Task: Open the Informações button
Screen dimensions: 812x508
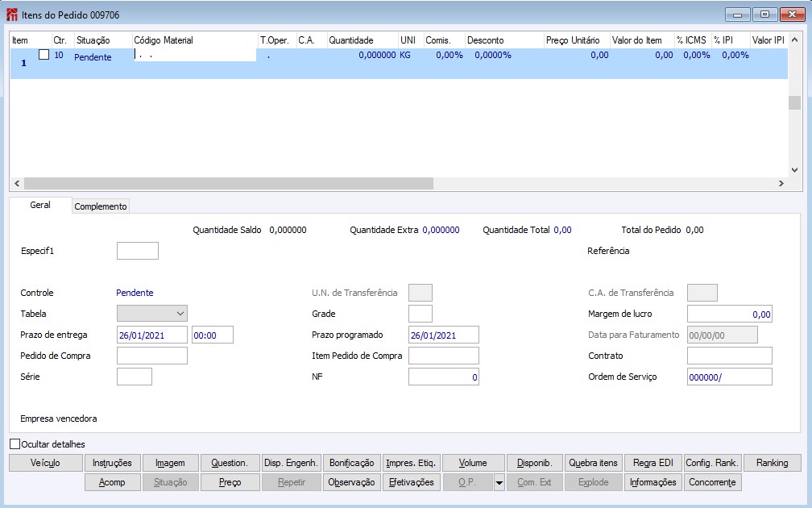Action: point(653,482)
